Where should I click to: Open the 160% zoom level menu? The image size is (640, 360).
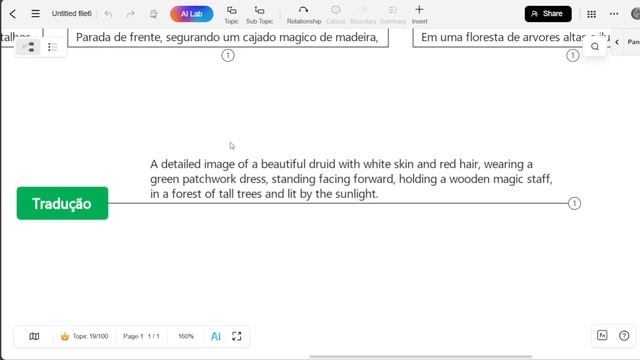186,336
